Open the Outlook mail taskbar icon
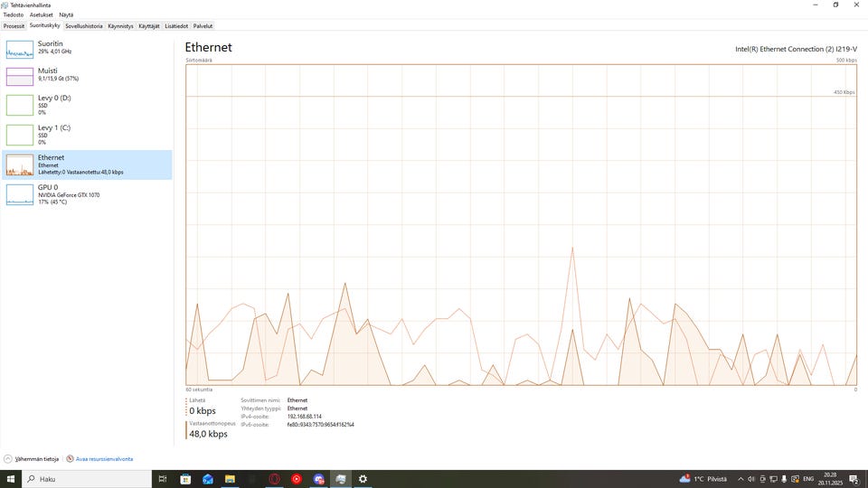Image resolution: width=868 pixels, height=488 pixels. point(208,479)
